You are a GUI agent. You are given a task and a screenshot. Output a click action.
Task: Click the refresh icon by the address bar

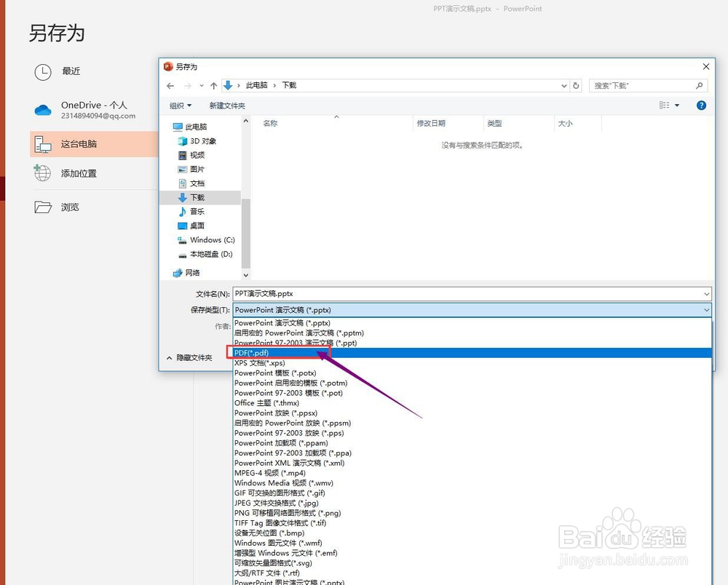pyautogui.click(x=576, y=85)
